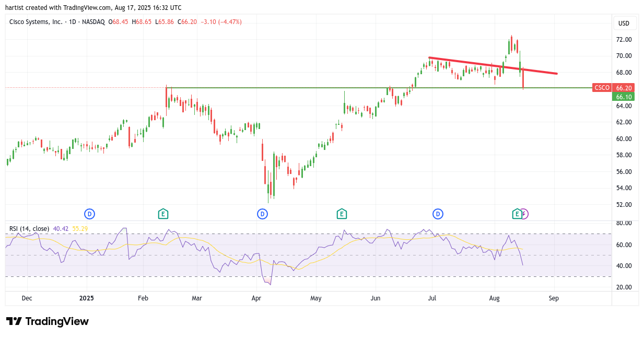Click the low price L65.86

click(165, 22)
